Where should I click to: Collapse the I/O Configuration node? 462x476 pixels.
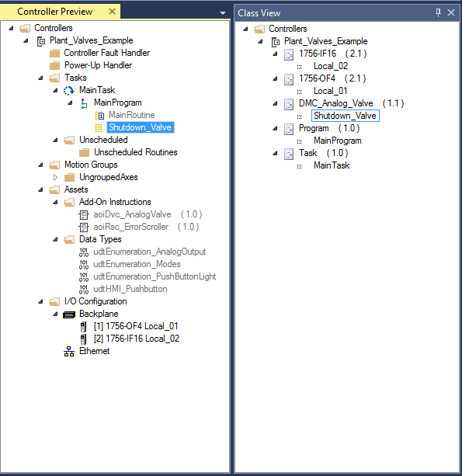(40, 301)
